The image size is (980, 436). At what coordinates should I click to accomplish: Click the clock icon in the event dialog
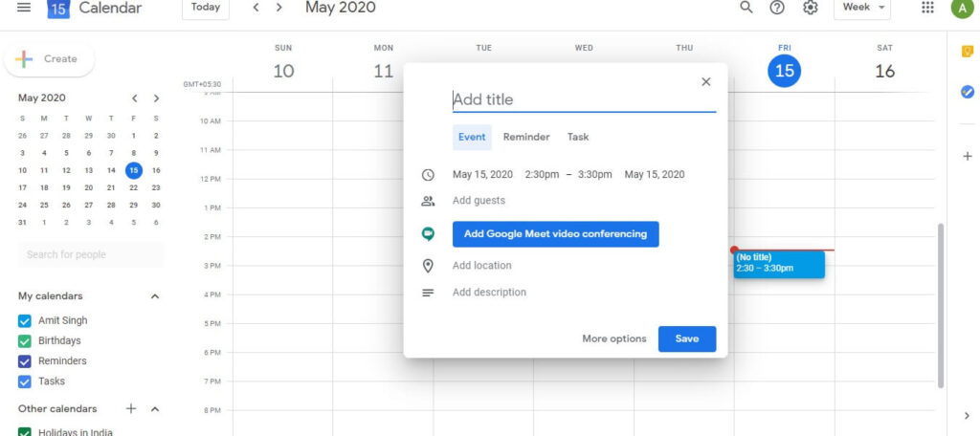428,175
